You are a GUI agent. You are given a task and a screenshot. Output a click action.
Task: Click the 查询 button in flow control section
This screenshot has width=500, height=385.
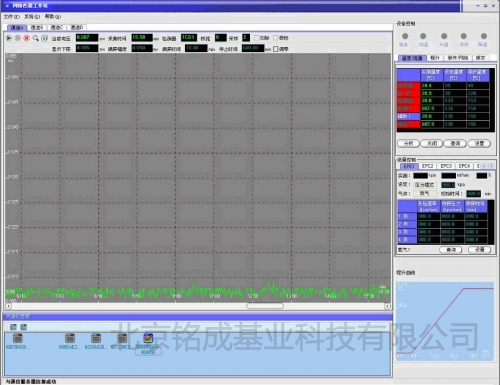451,249
